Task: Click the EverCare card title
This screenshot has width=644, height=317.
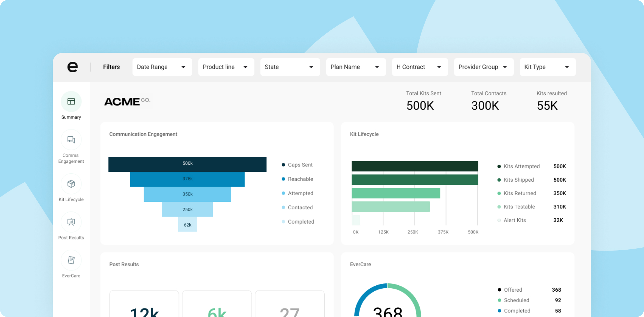Action: [361, 264]
